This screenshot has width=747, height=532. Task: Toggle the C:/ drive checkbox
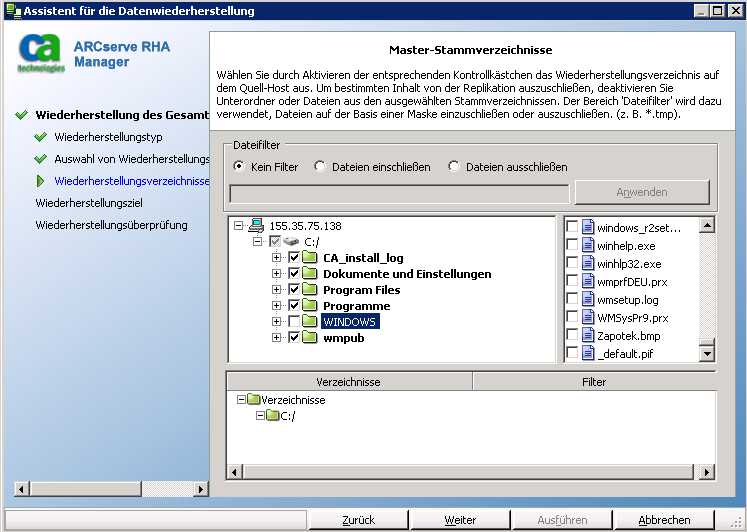(x=275, y=241)
